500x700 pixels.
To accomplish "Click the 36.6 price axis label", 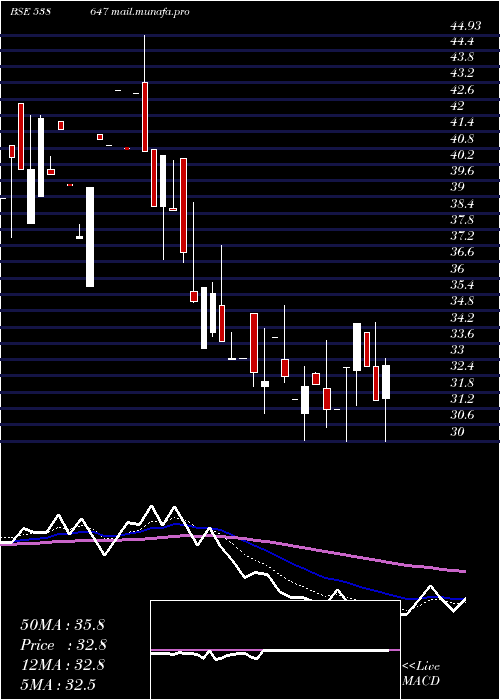I will point(462,253).
